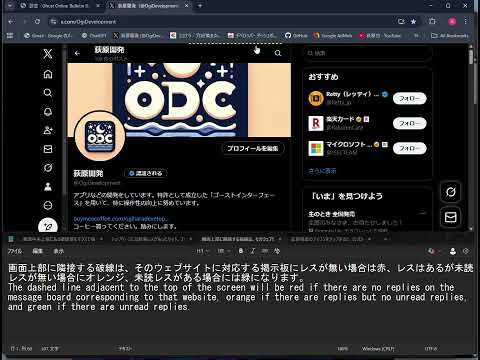Toggle italic formatting in Notepad
This screenshot has width=480, height=360.
click(253, 251)
